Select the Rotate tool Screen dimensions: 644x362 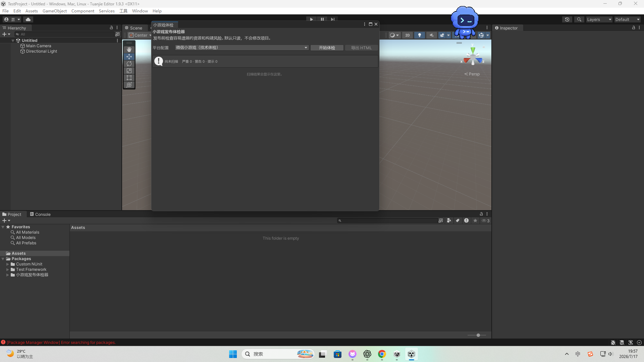[x=129, y=64]
